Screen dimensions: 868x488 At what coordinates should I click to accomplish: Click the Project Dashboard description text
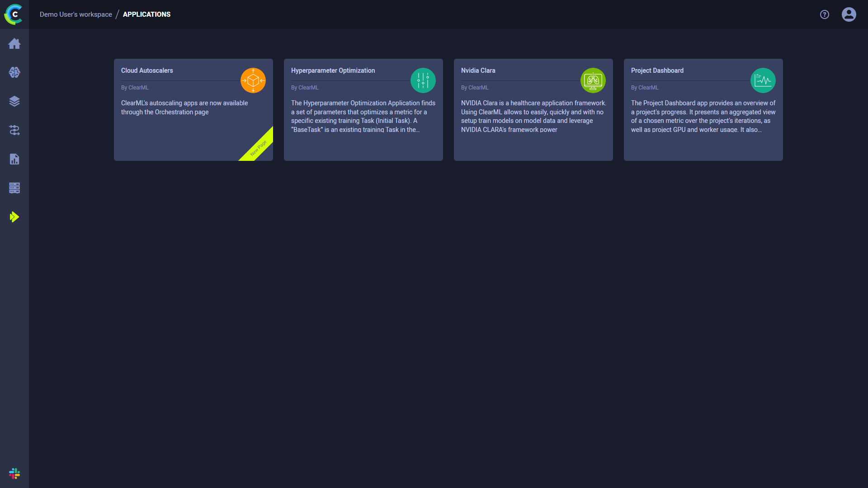pyautogui.click(x=703, y=116)
